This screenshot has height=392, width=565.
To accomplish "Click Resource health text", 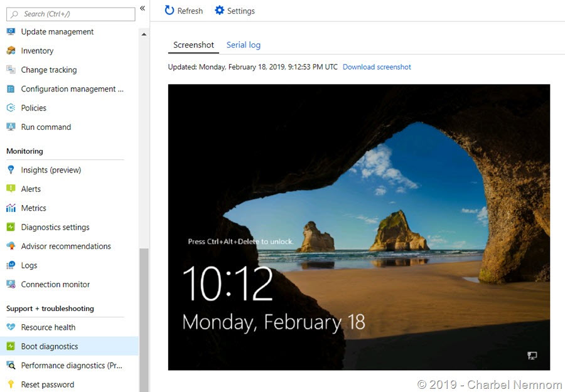I will [x=48, y=327].
